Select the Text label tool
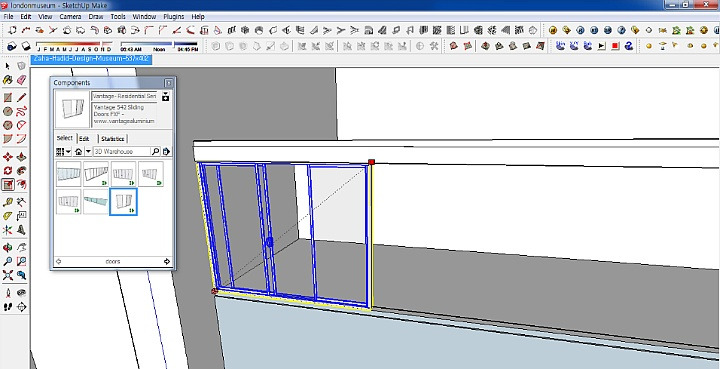720x369 pixels. (x=21, y=216)
